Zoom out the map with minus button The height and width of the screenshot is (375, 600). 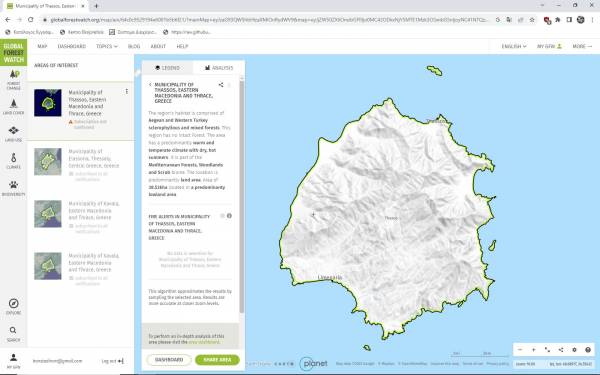click(x=520, y=350)
